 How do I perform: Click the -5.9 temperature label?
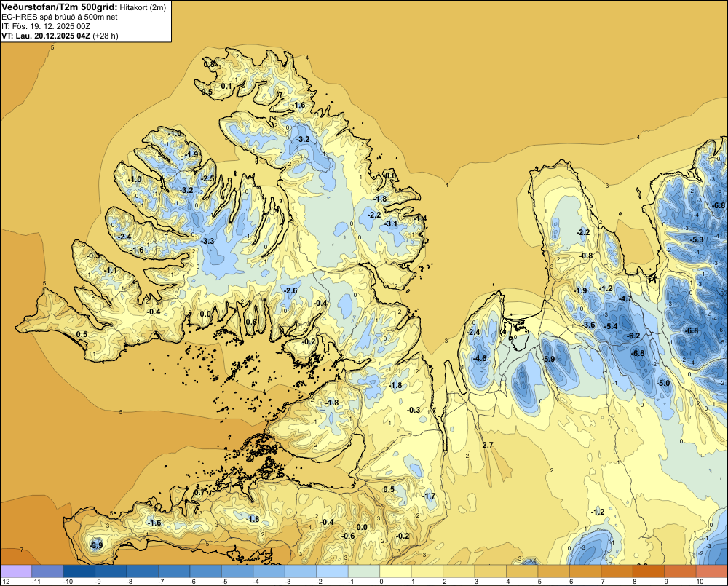coord(548,359)
